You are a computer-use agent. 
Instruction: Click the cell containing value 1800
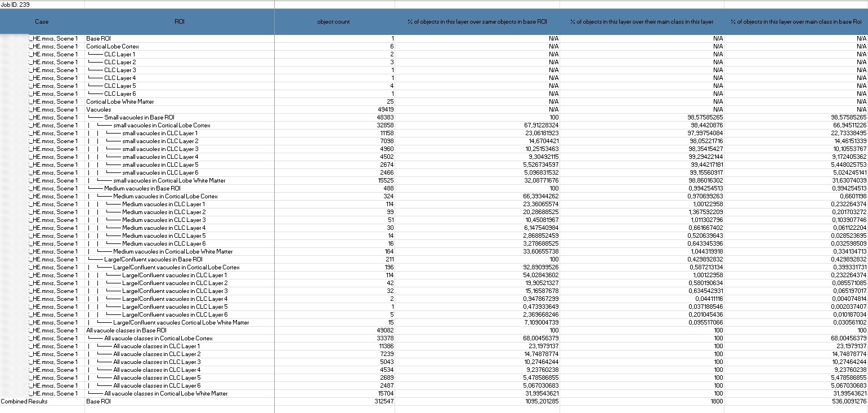click(x=715, y=401)
